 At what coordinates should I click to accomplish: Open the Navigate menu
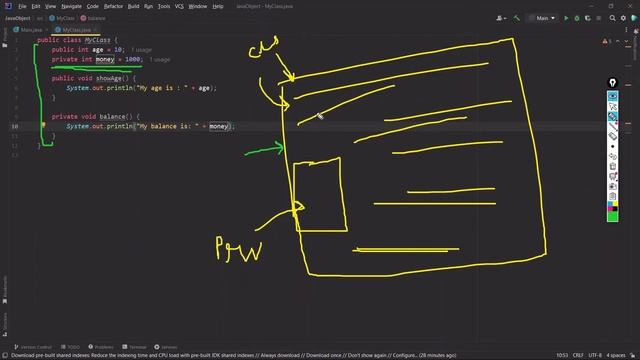(71, 7)
